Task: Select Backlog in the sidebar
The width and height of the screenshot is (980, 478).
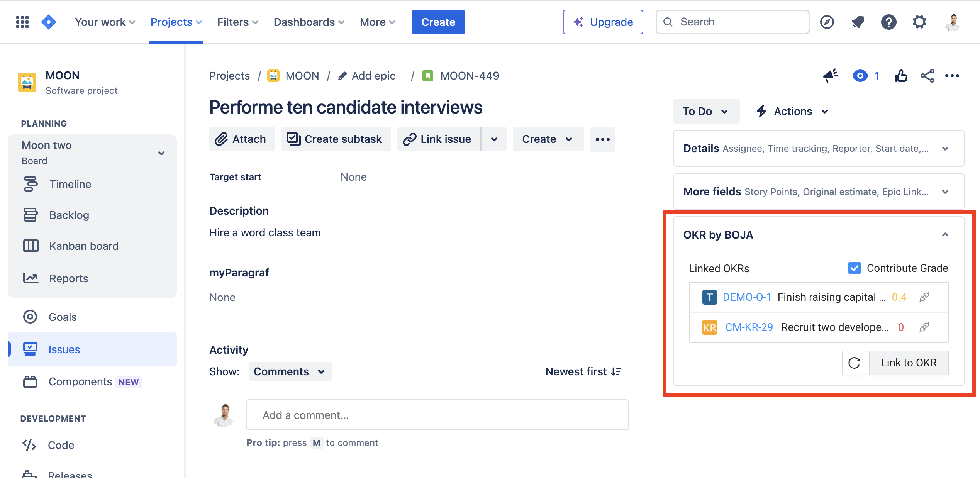Action: (x=69, y=215)
